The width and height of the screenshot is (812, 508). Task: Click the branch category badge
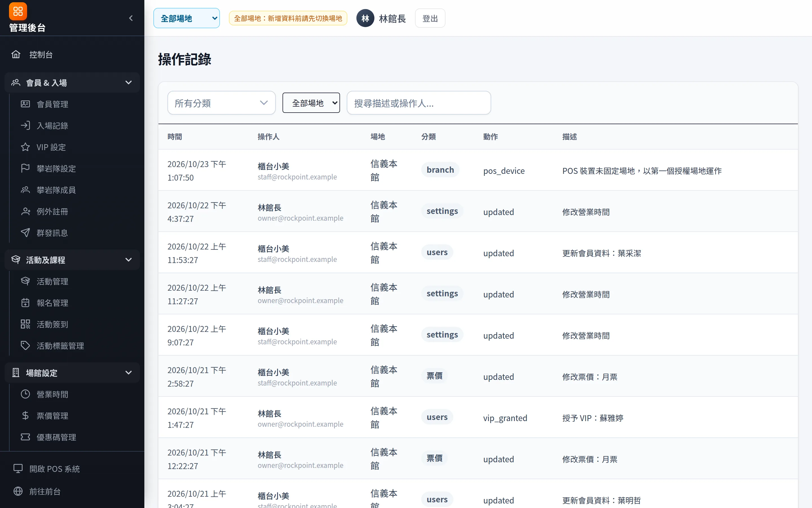tap(440, 170)
